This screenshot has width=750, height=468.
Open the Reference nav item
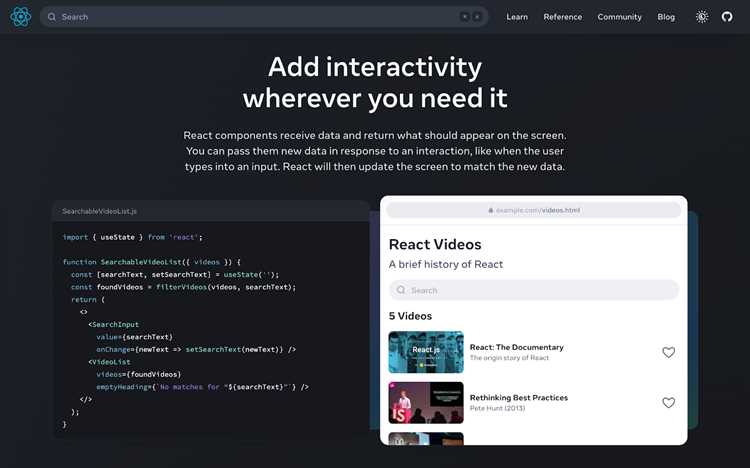[562, 17]
